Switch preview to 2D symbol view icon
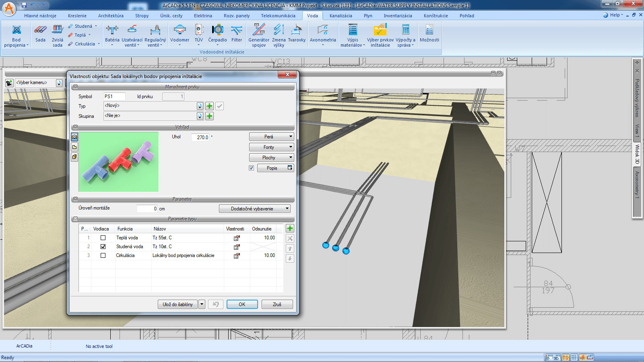Viewport: 644px width, 362px height. 74,147
